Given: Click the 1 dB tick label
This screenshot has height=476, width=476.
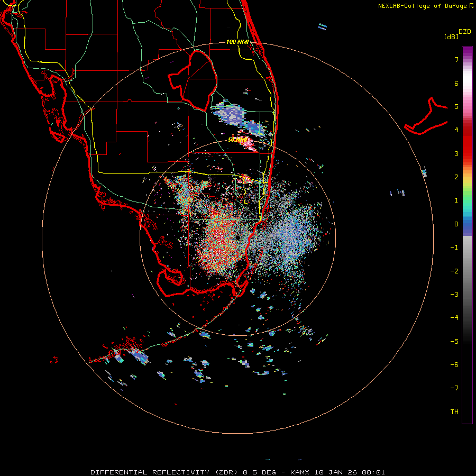Looking at the screenshot, I should point(456,200).
